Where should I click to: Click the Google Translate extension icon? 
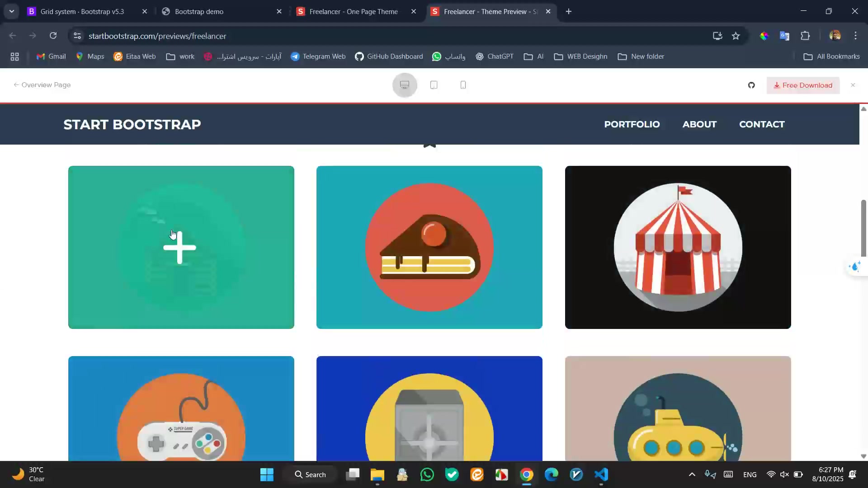[x=784, y=36]
